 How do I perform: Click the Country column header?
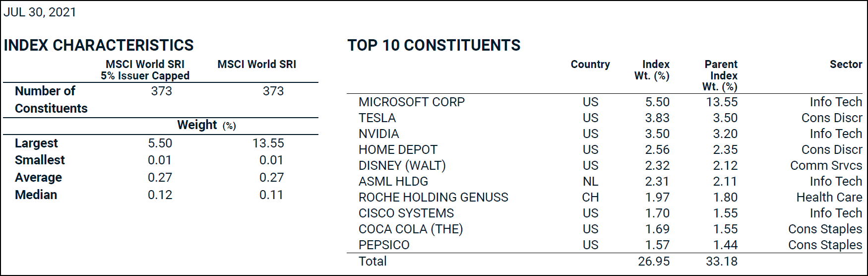590,65
